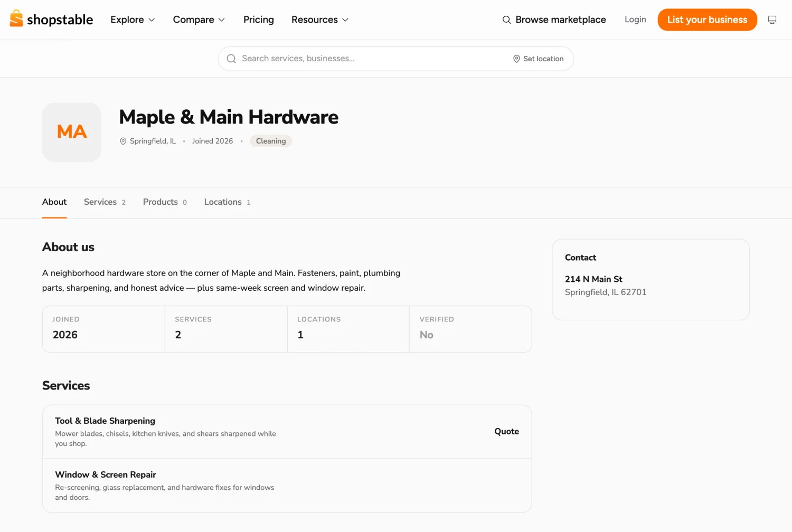Click the MA business avatar

pos(72,132)
